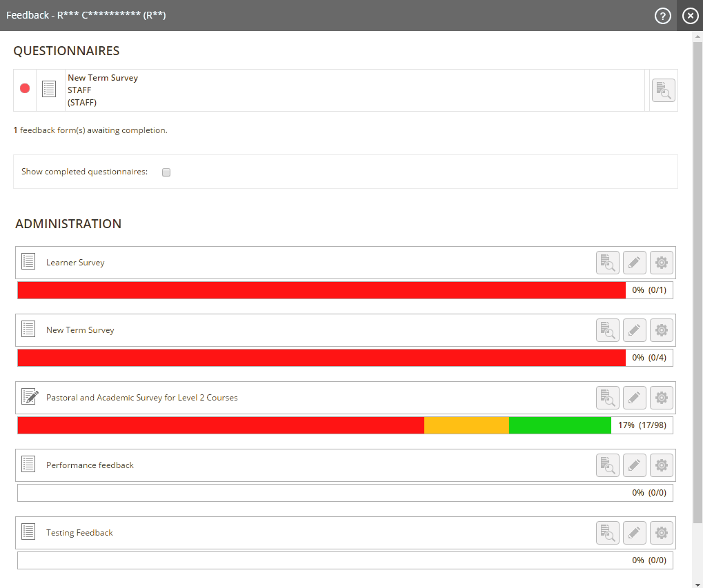Open the Pastoral and Academic Survey row
Viewport: 703px width, 588px height.
(141, 398)
